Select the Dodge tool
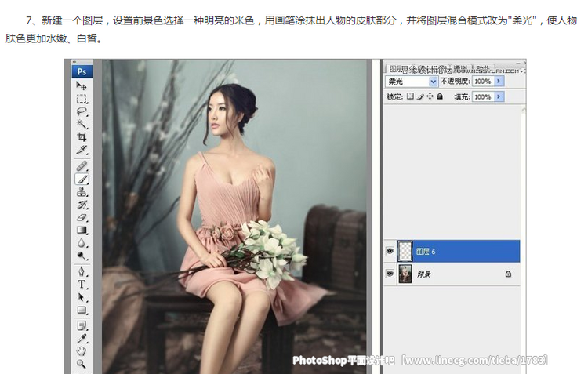 [82, 256]
